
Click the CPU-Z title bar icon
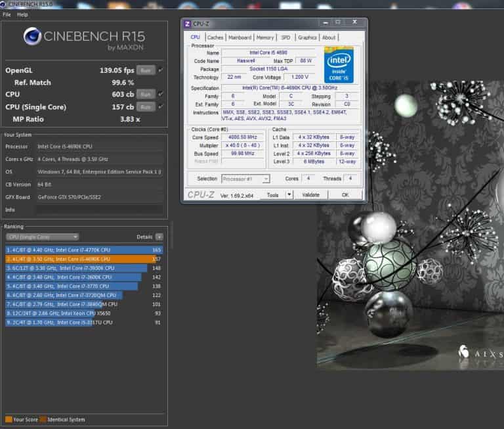point(187,24)
